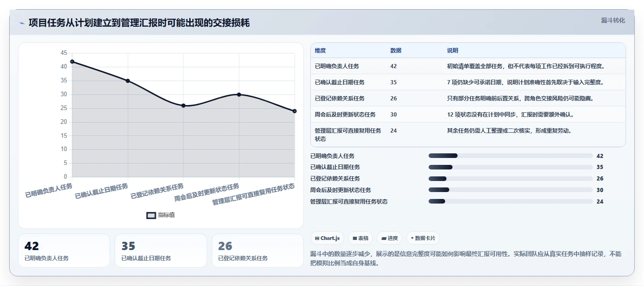
Task: Click the 数据 column header
Action: [396, 51]
